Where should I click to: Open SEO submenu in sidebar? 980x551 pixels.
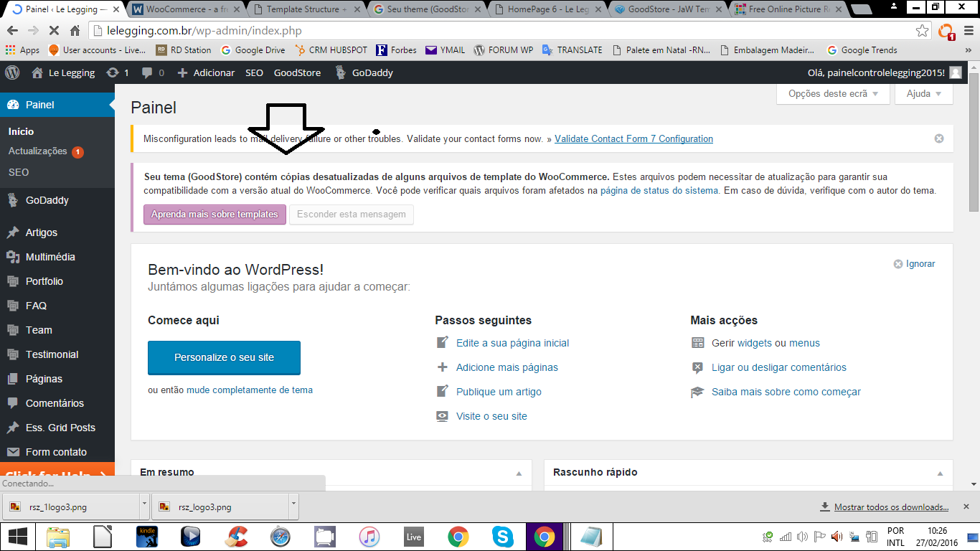(x=19, y=172)
